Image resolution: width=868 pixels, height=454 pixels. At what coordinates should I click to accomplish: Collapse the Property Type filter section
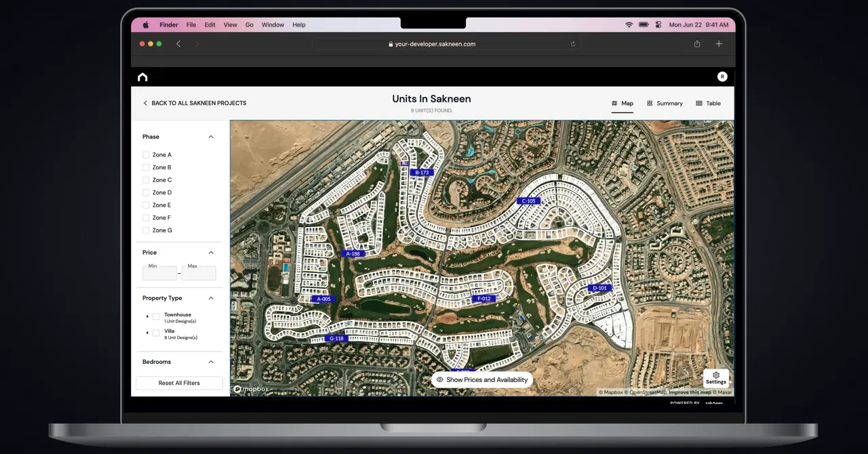pos(211,298)
